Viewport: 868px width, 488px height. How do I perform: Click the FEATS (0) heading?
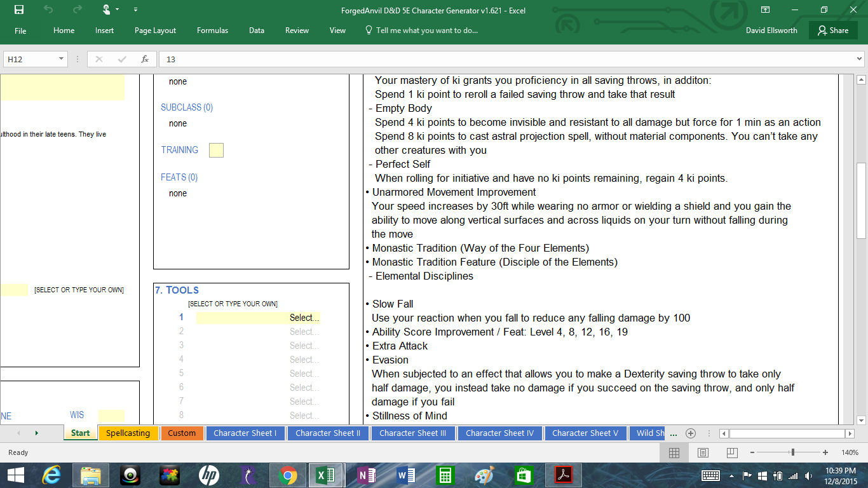(179, 177)
